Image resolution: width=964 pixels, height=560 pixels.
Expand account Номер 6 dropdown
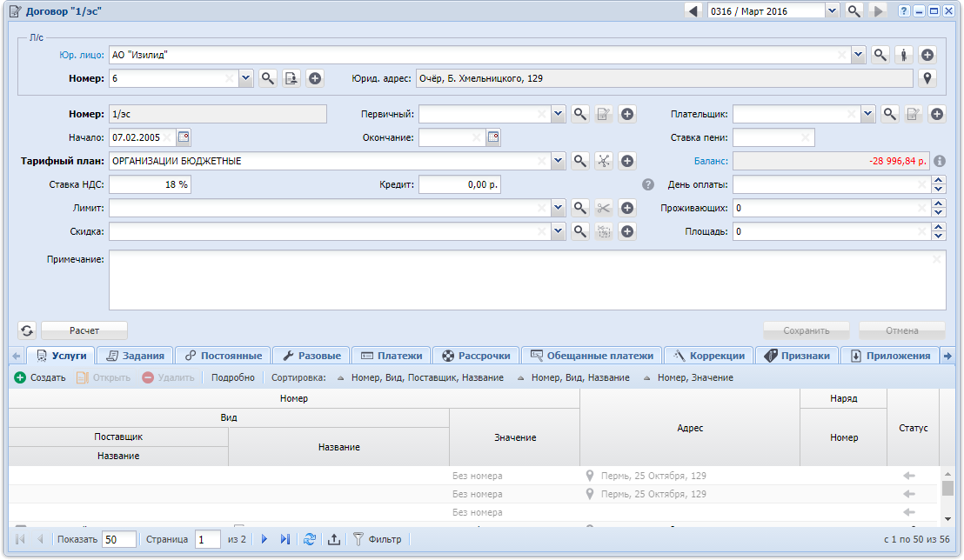(x=246, y=78)
